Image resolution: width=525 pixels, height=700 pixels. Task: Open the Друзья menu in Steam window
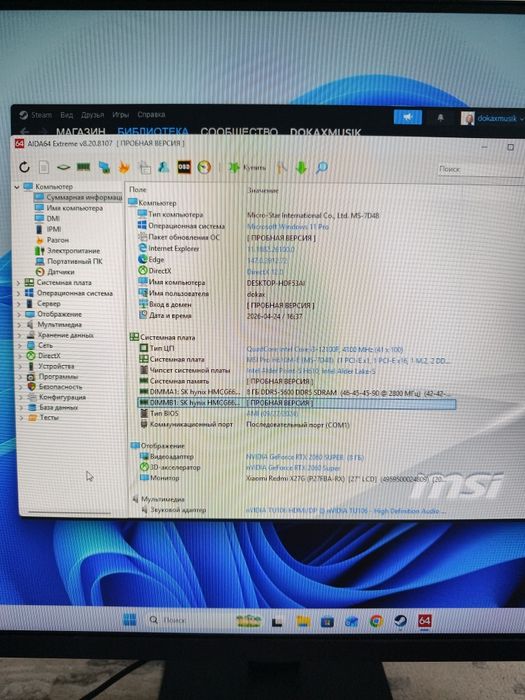tap(92, 115)
